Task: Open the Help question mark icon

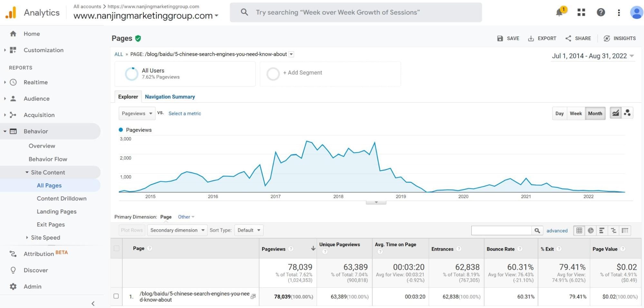Action: point(601,12)
